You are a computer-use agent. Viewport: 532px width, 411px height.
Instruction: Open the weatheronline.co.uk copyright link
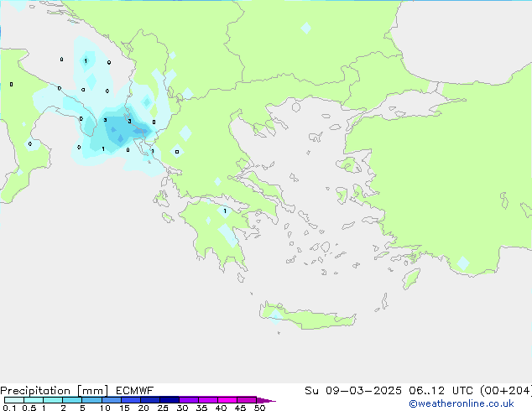(462, 403)
